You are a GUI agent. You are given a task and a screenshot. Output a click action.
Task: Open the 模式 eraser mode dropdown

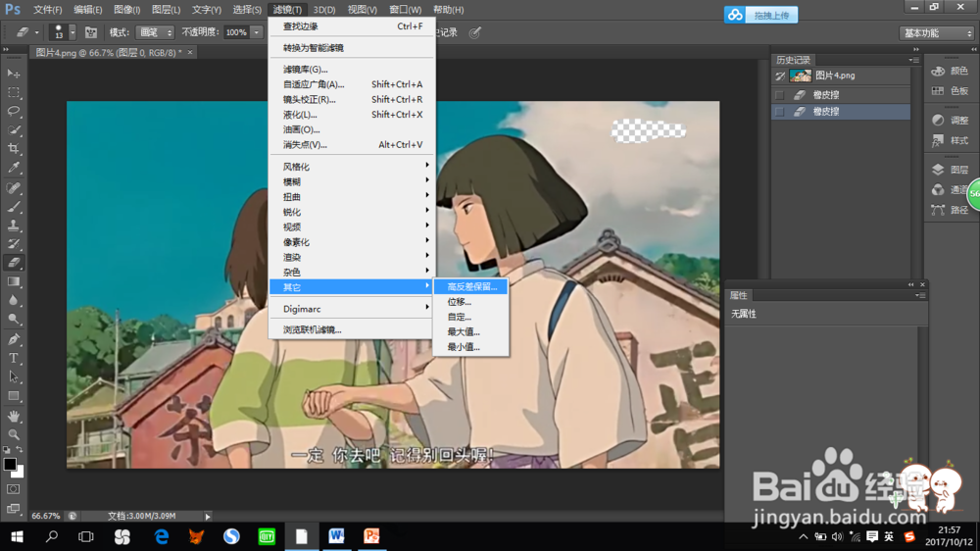[155, 32]
